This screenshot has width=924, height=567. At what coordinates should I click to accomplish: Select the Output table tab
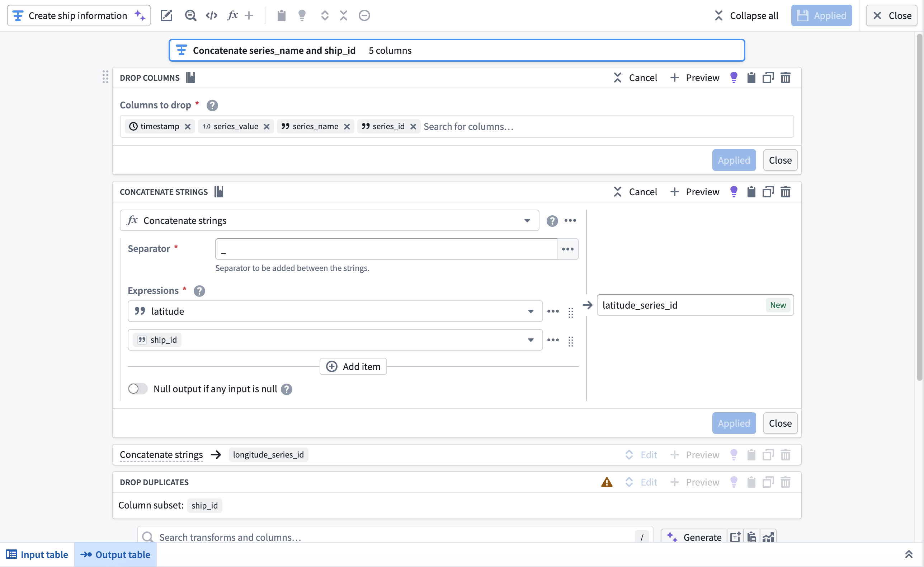point(115,554)
